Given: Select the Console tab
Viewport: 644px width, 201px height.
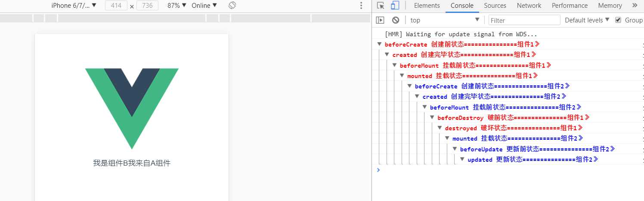Looking at the screenshot, I should click(462, 6).
